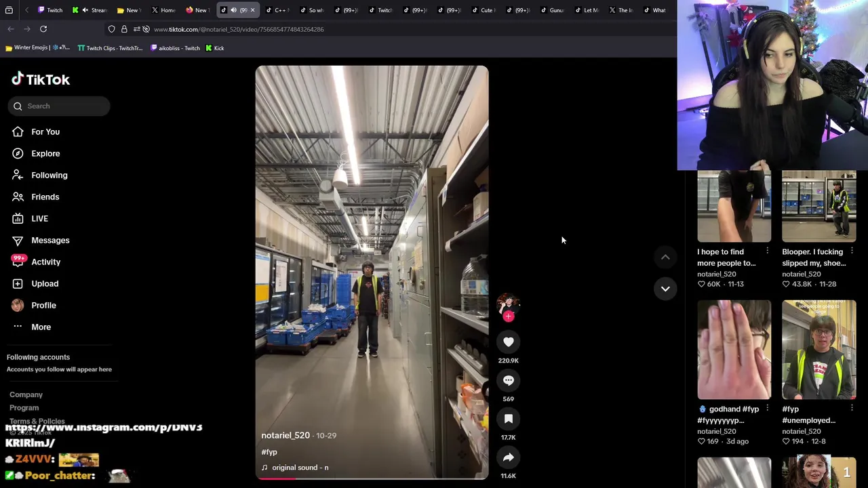Seek on the video progress bar

372,479
